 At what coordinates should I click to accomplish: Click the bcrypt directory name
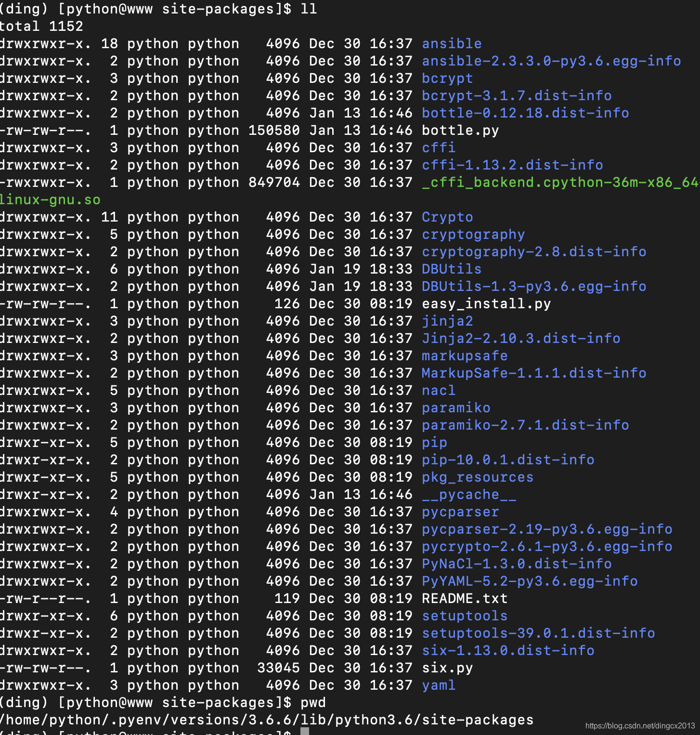(447, 79)
